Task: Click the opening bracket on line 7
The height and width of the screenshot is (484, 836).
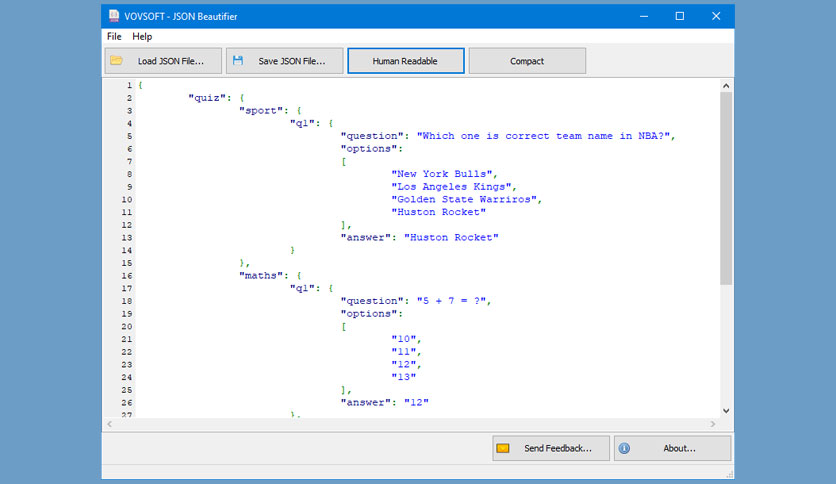Action: point(344,162)
